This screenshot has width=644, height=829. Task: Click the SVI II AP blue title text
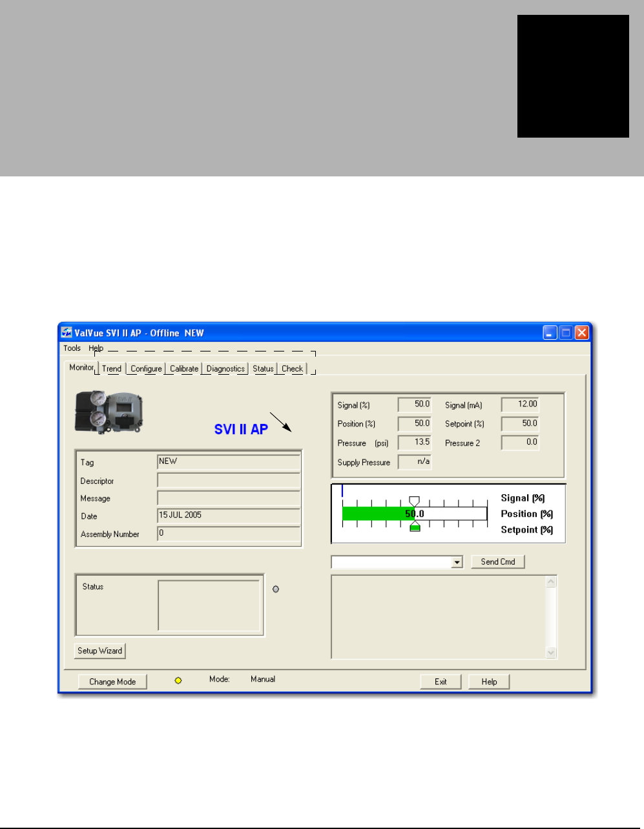pos(241,429)
